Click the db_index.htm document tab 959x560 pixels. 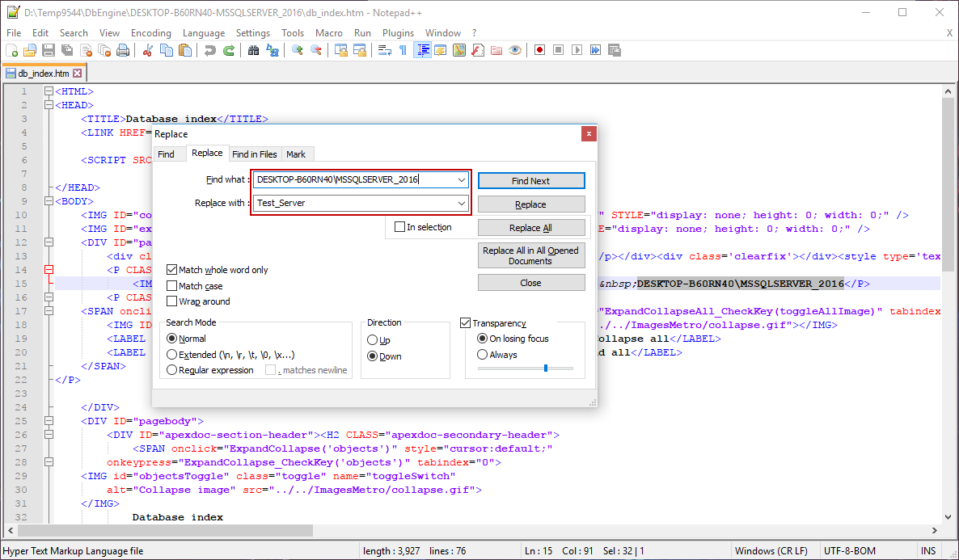(x=44, y=74)
